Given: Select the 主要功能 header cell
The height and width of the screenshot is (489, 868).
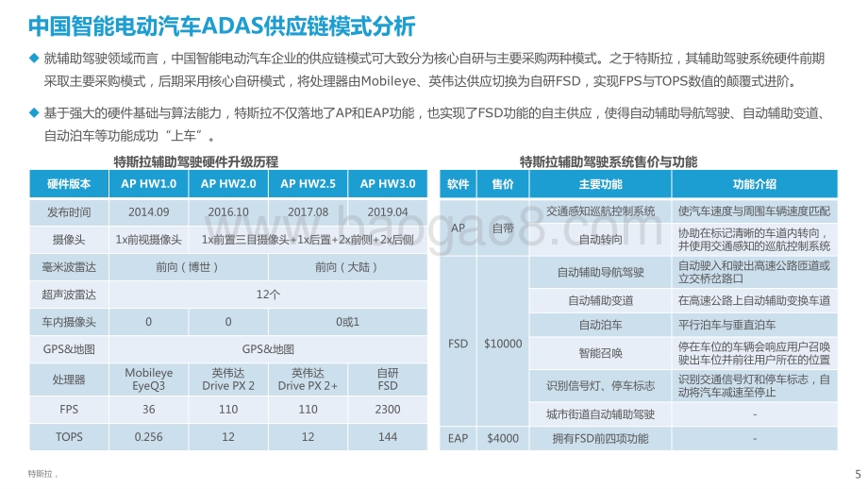Looking at the screenshot, I should (601, 184).
